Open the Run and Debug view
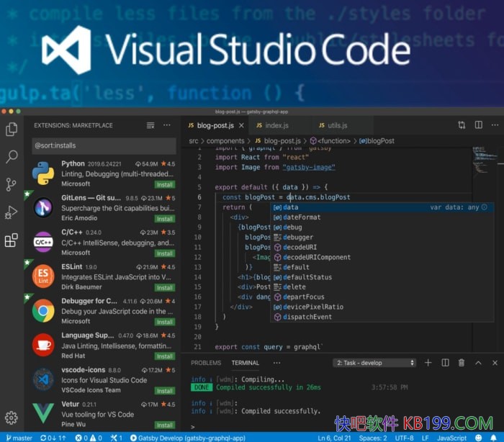 tap(12, 212)
